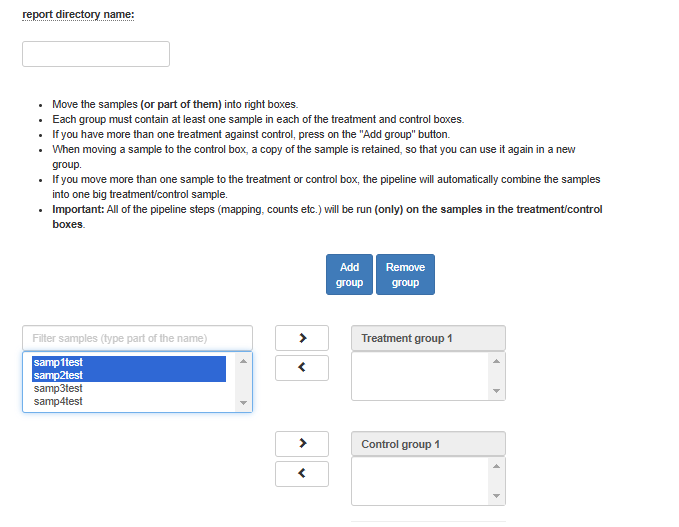Click Remove group button
The image size is (679, 527).
tap(405, 275)
